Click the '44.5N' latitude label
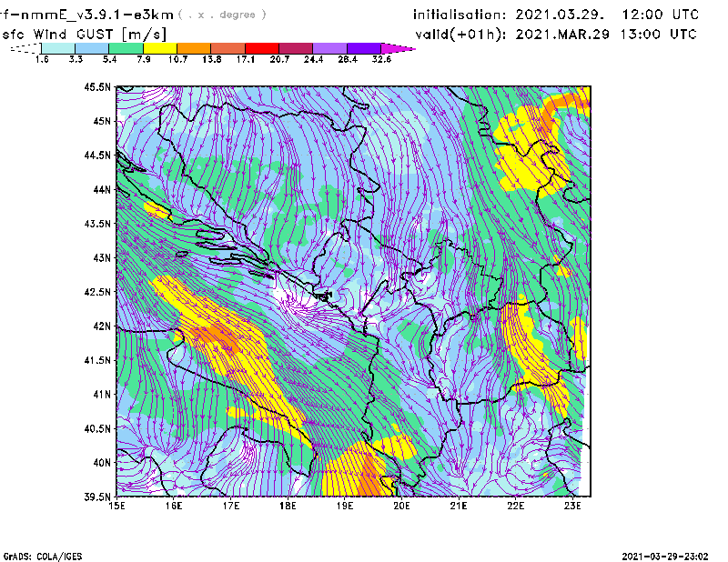 pos(97,156)
